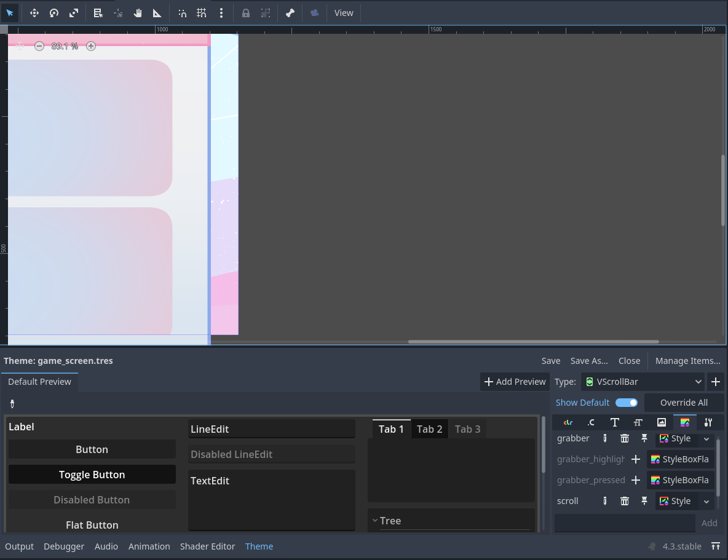
Task: Click the group selected nodes icon
Action: (x=266, y=13)
